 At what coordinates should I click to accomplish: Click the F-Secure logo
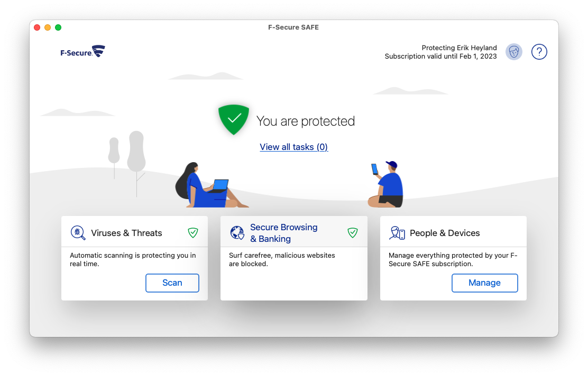pyautogui.click(x=82, y=51)
